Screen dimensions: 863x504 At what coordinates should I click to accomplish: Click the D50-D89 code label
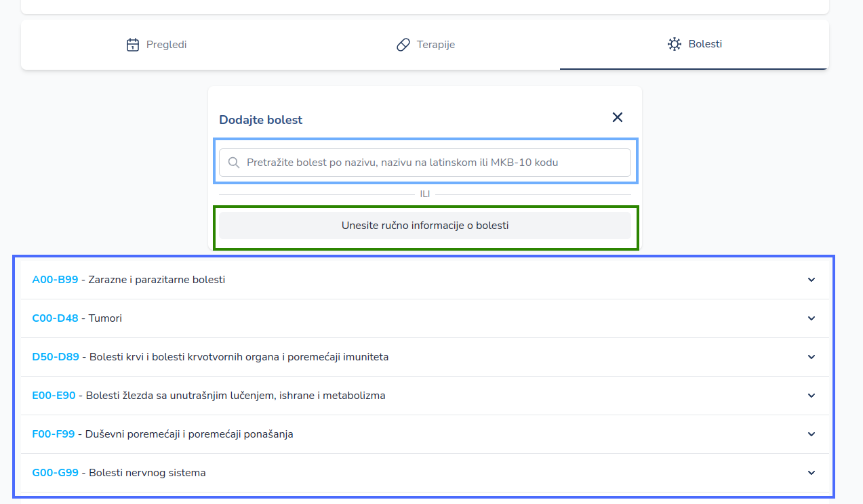pyautogui.click(x=56, y=357)
